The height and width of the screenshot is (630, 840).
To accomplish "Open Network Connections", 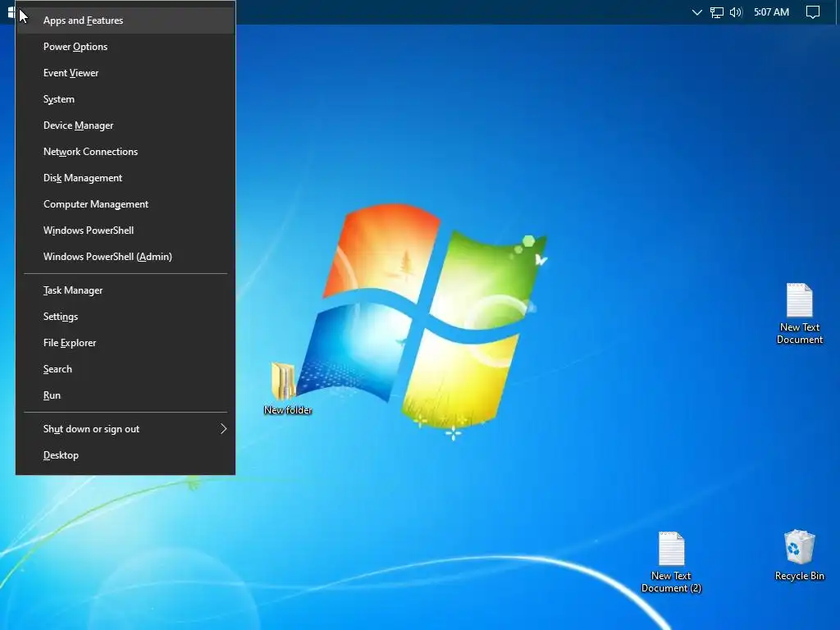I will (x=126, y=152).
